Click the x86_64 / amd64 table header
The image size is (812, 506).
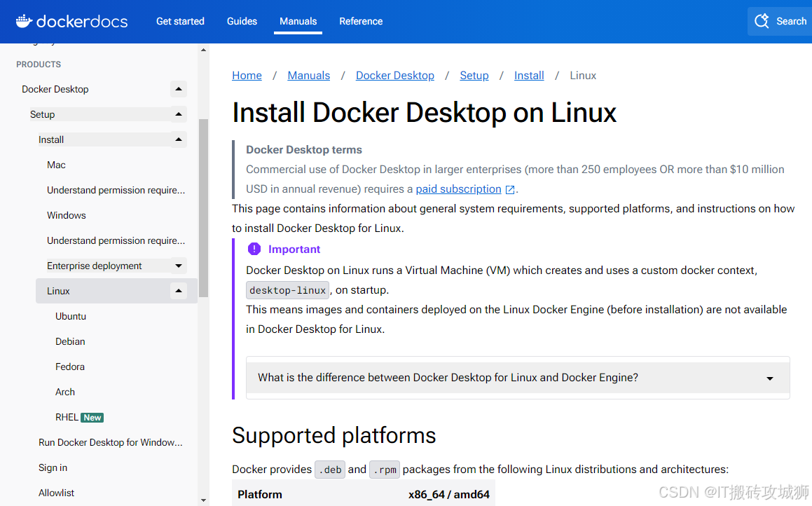(x=449, y=495)
